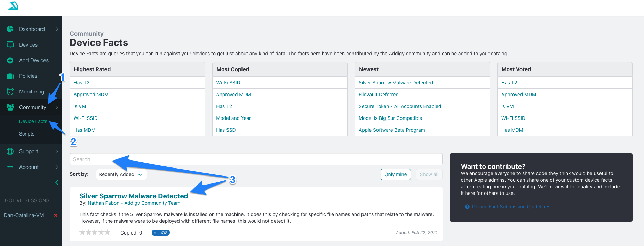Viewport: 644px width, 246px height.
Task: Open Silver Sparrow Malware Detected fact title
Action: [134, 196]
